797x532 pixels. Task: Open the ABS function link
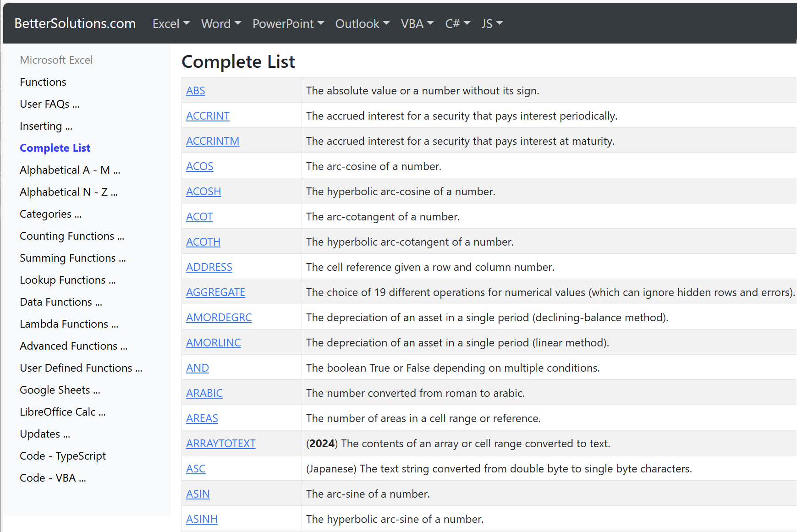(x=196, y=91)
